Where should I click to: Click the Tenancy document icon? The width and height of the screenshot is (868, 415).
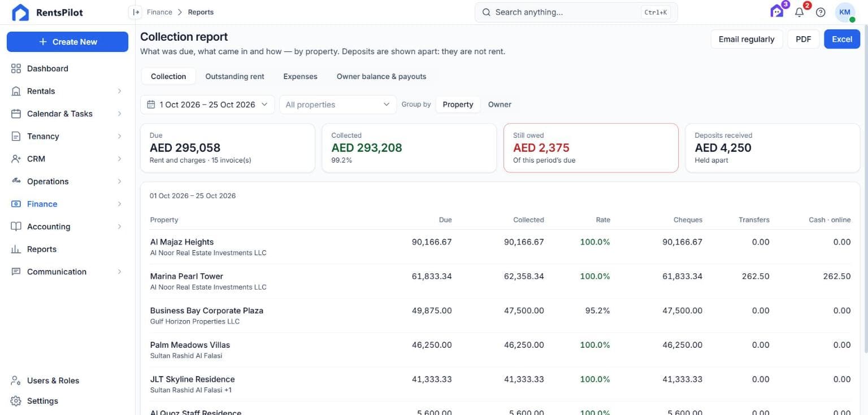16,136
